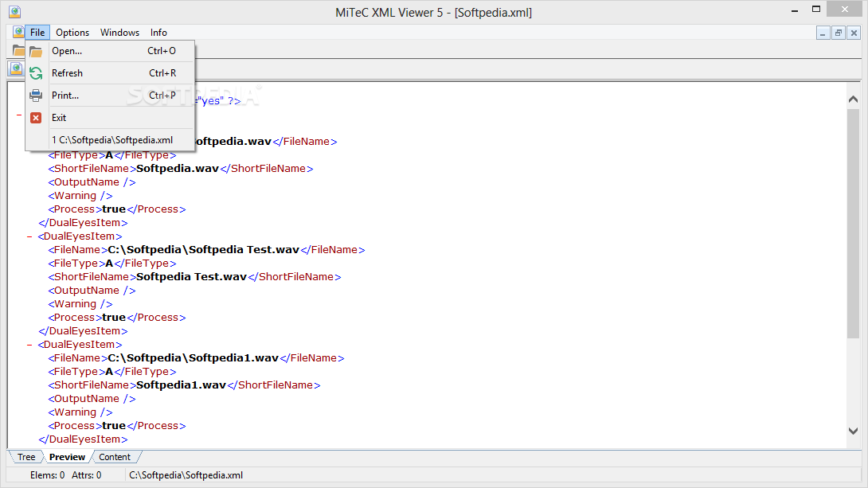Click the green Refresh arrows icon
This screenshot has height=488, width=868.
click(x=36, y=73)
